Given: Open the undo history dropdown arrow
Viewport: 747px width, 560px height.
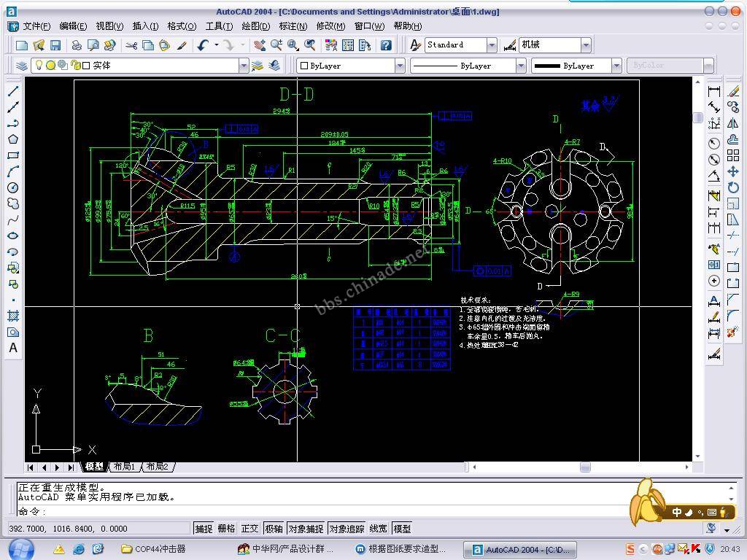Looking at the screenshot, I should (x=216, y=45).
